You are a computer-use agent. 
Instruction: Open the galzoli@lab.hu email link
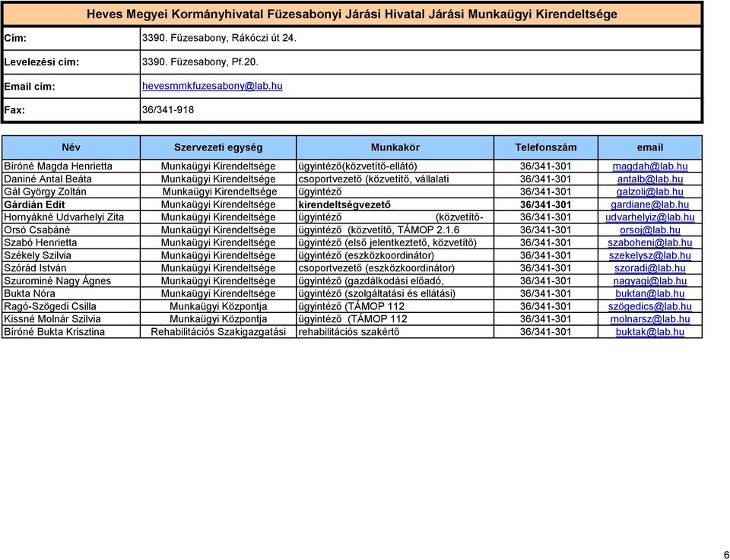[x=650, y=191]
